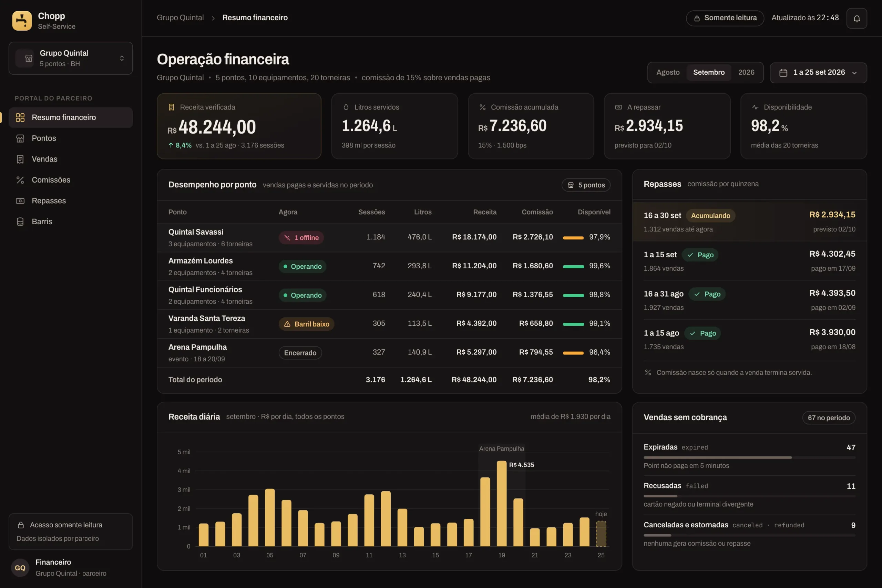The image size is (882, 588).
Task: Switch to the Agosto period tab
Action: tap(667, 72)
